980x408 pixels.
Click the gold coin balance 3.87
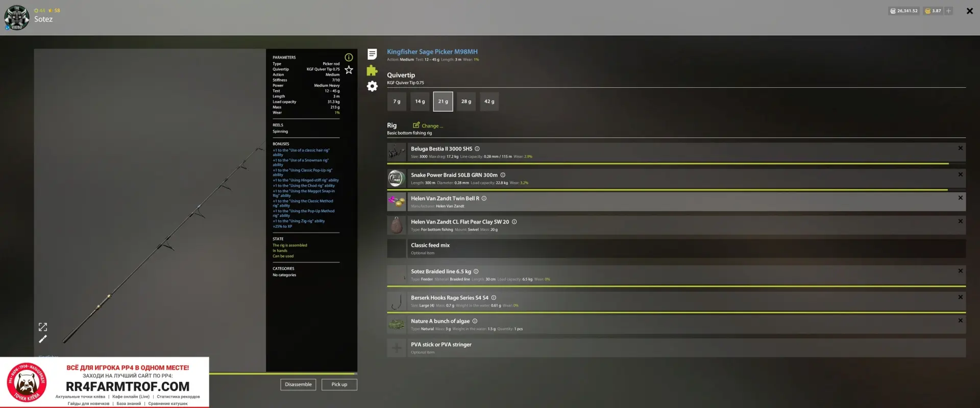click(x=933, y=11)
